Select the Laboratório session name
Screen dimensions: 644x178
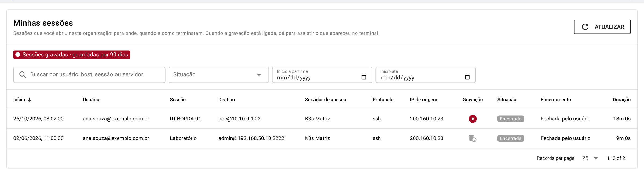coord(183,138)
